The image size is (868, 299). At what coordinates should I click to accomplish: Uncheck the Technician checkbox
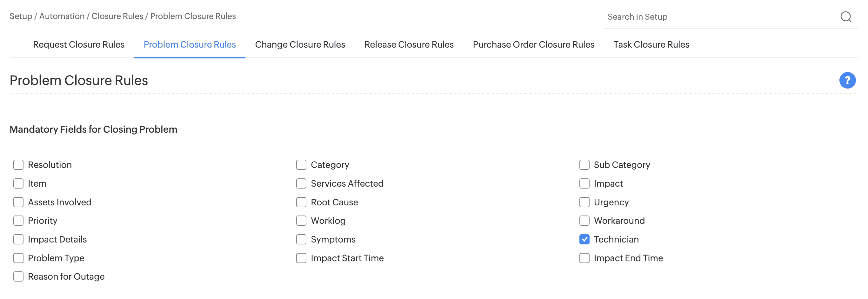(x=584, y=239)
